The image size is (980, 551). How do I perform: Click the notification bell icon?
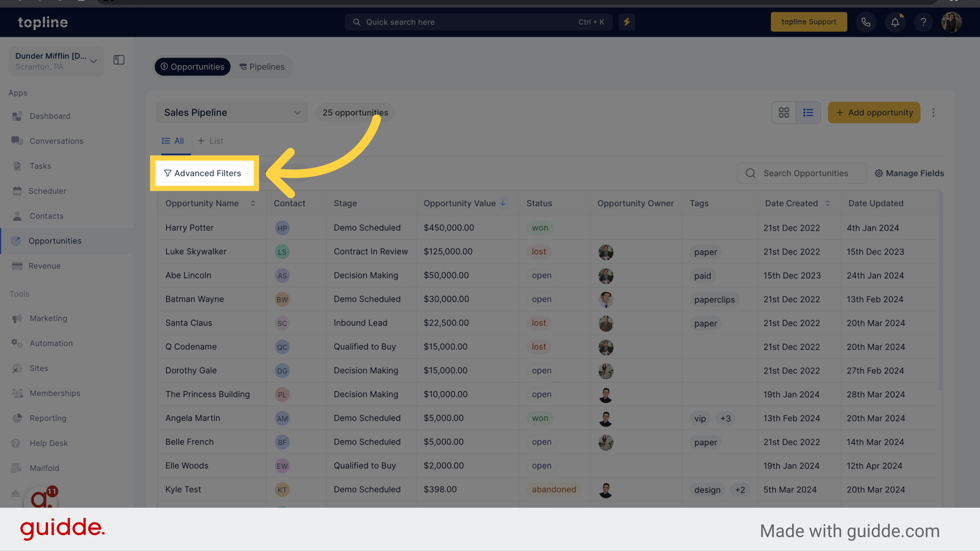(895, 22)
